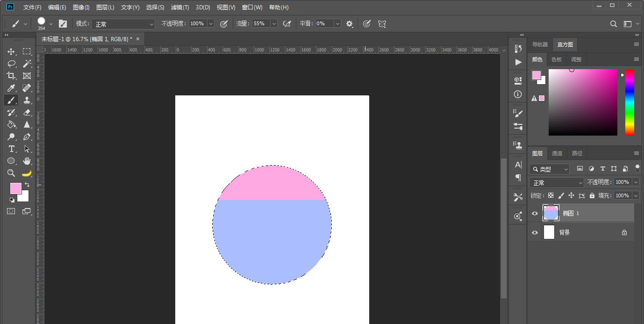Select the Move tool

click(x=11, y=51)
